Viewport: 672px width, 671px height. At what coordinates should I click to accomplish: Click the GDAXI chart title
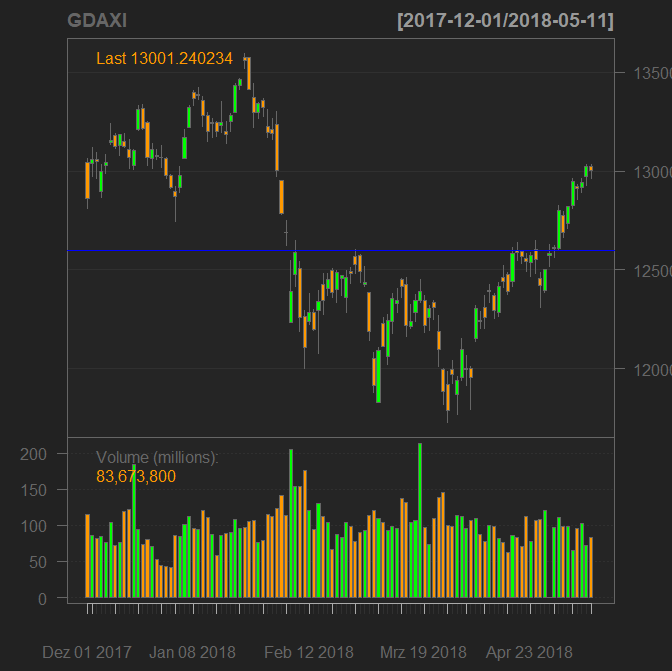(97, 21)
